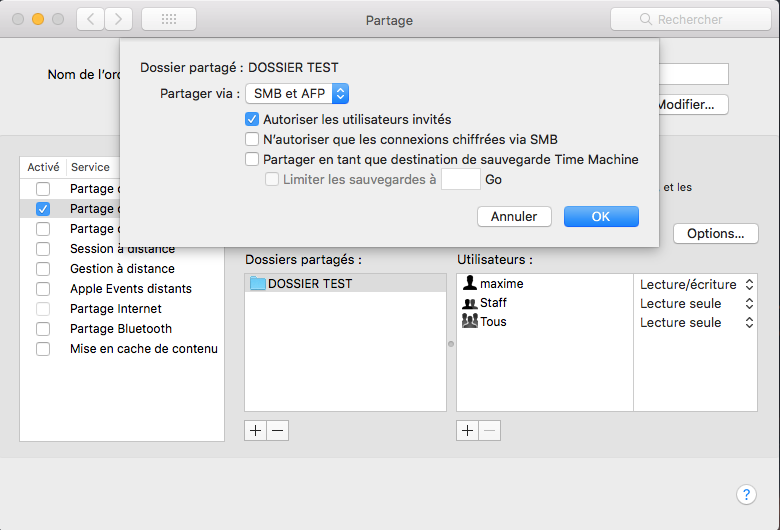Uncheck Autoriser les utilisateurs invités
780x530 pixels.
pyautogui.click(x=252, y=119)
